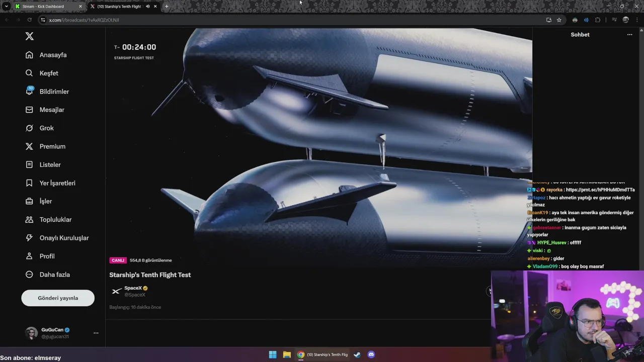Open account menu dots beside GuGuCan
644x362 pixels.
96,333
